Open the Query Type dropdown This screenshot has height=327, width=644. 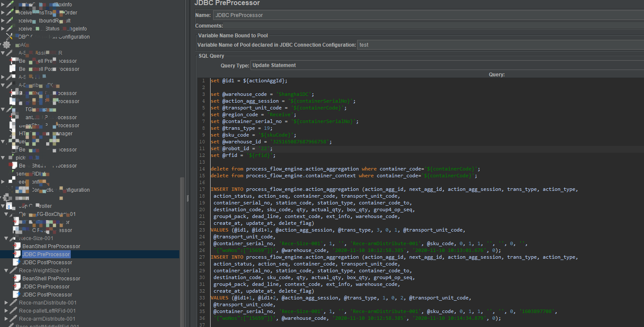(x=447, y=65)
